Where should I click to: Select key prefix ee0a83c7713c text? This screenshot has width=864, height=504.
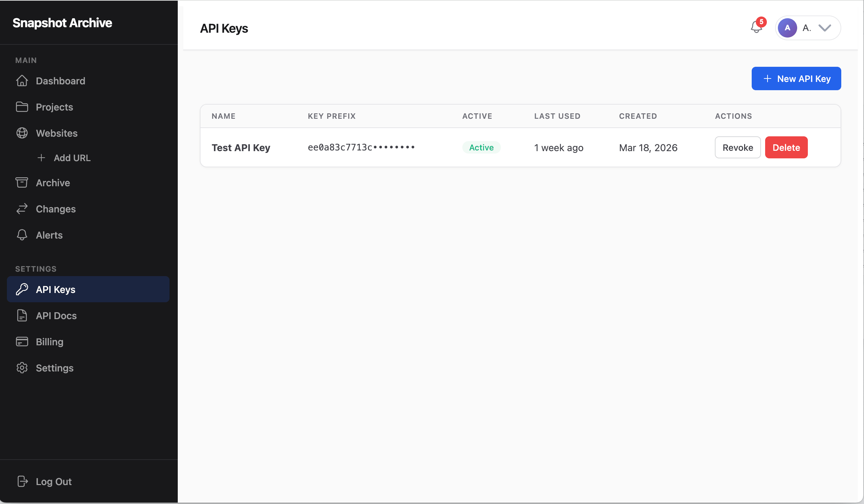tap(361, 147)
